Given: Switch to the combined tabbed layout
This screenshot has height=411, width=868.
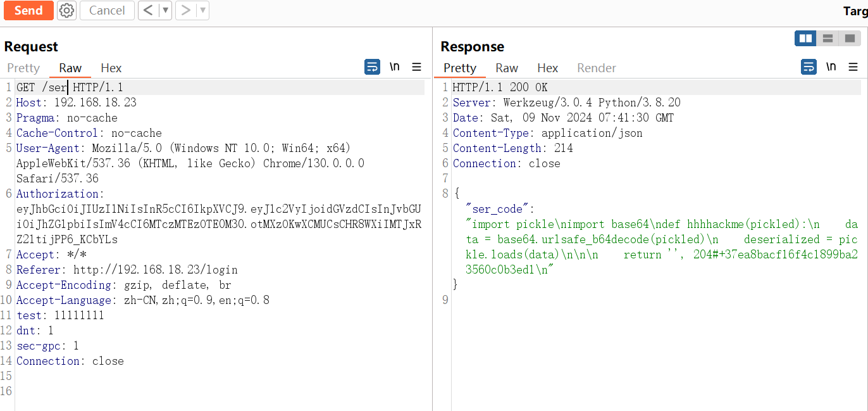Looking at the screenshot, I should click(849, 39).
